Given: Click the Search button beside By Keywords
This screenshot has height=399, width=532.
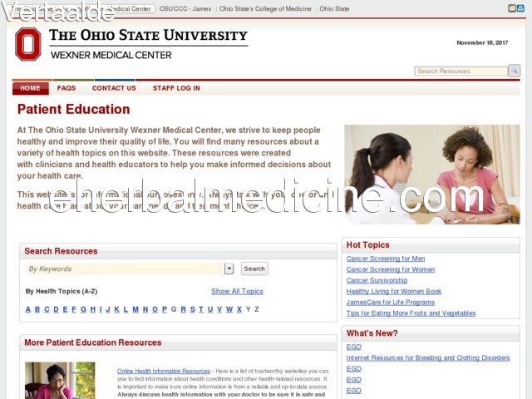Looking at the screenshot, I should (x=254, y=268).
